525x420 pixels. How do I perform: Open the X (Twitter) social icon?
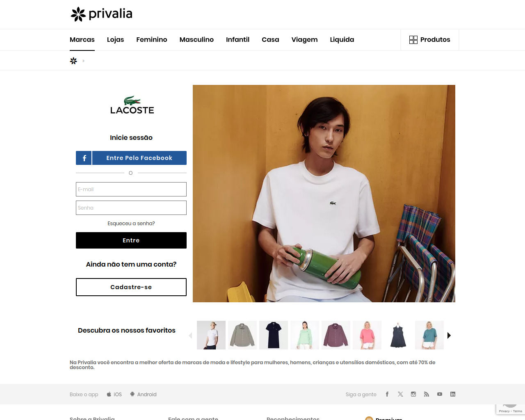coord(400,394)
